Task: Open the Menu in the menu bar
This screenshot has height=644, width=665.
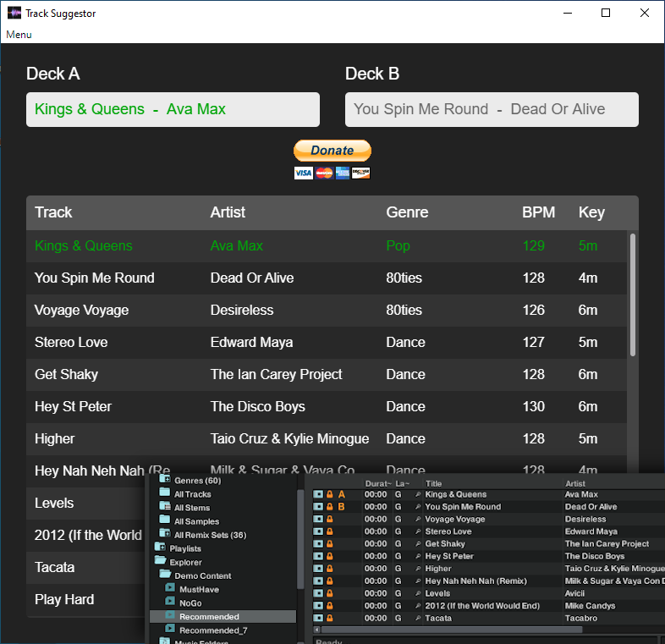Action: [x=19, y=35]
